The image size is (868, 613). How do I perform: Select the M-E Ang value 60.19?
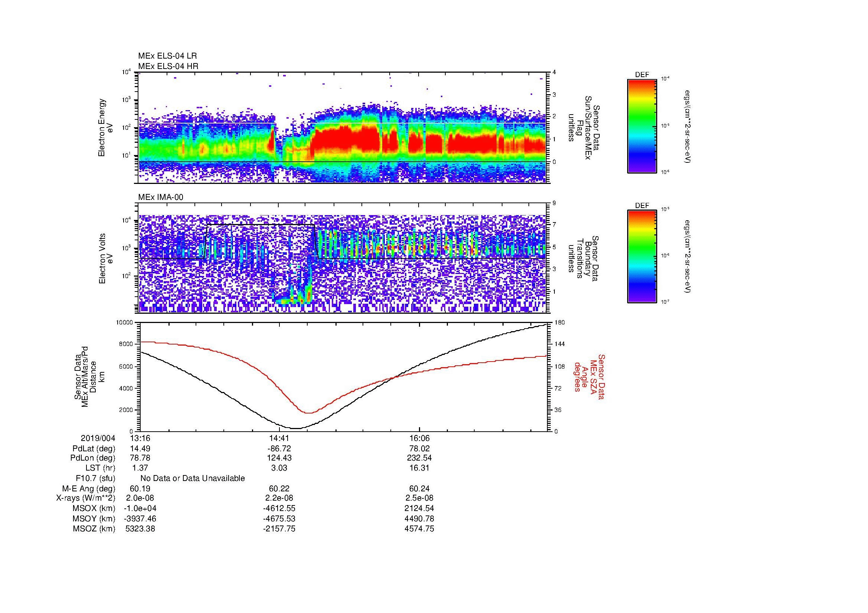point(140,489)
